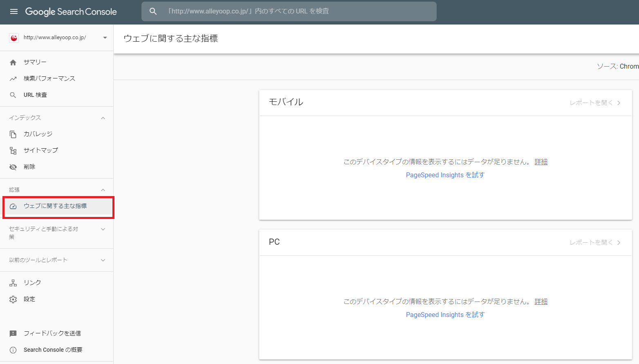The image size is (639, 364).
Task: Click the URL inspection search field
Action: coord(289,11)
